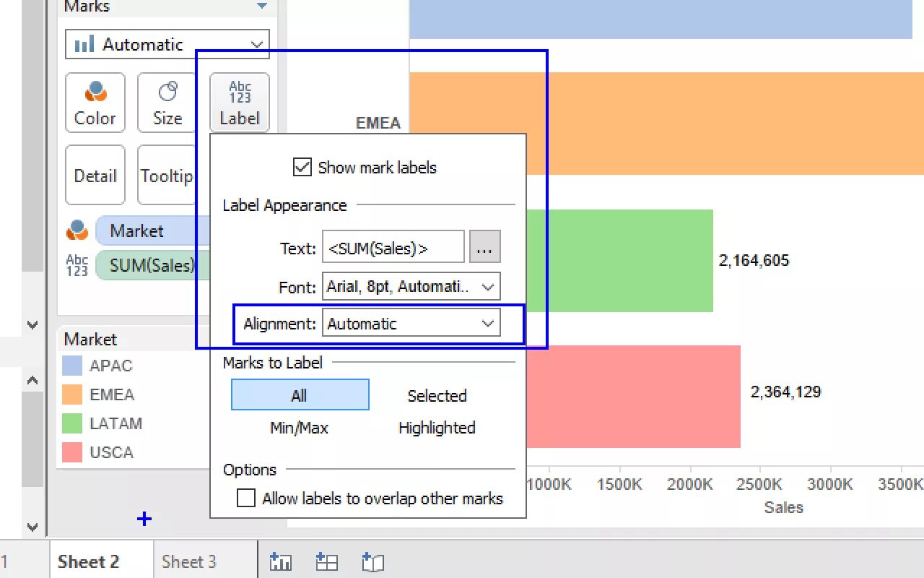The width and height of the screenshot is (924, 578).
Task: Open the Color marks card
Action: pos(95,103)
